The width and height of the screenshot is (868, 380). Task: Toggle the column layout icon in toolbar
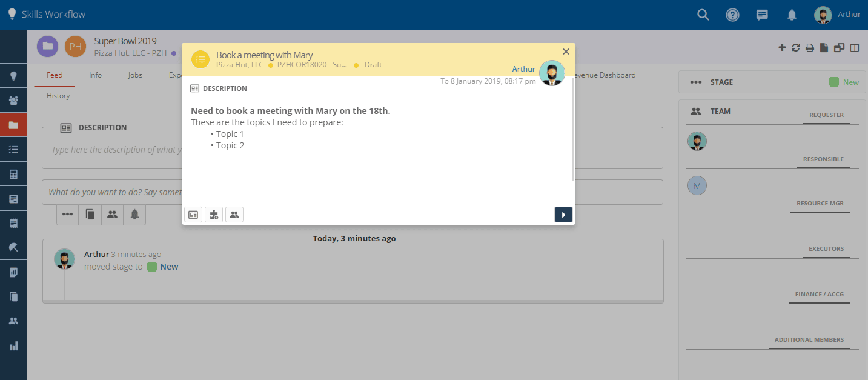click(855, 48)
